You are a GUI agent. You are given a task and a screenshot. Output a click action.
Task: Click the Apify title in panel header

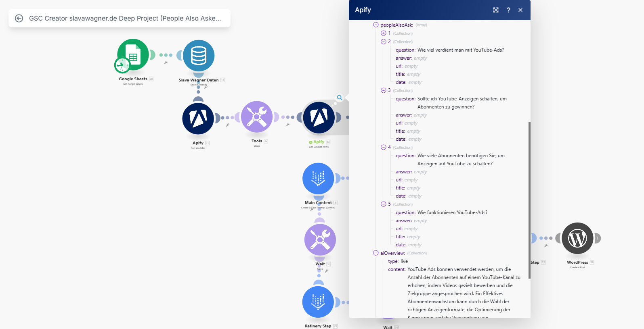click(363, 10)
